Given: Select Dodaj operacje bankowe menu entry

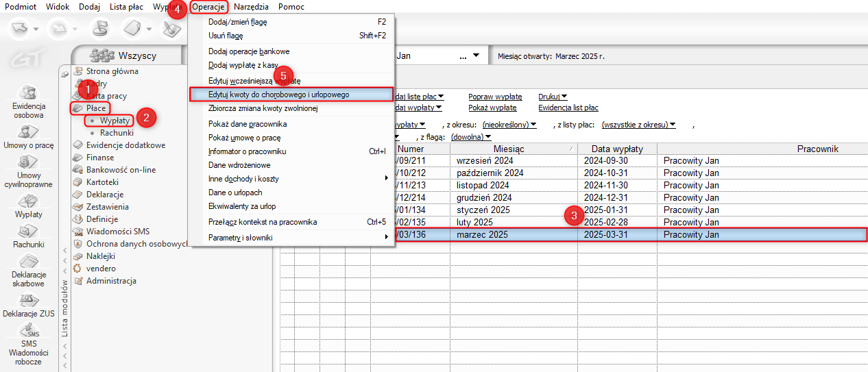Looking at the screenshot, I should coord(291,51).
